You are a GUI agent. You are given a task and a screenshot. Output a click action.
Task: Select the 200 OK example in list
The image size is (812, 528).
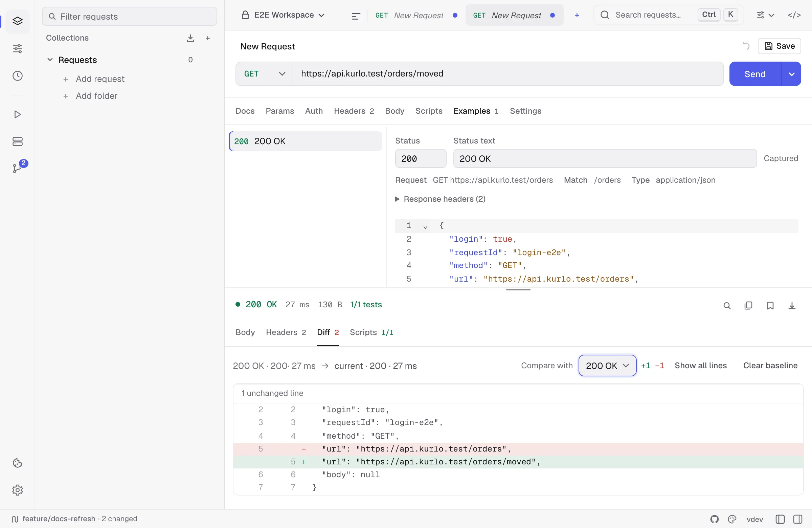[306, 141]
